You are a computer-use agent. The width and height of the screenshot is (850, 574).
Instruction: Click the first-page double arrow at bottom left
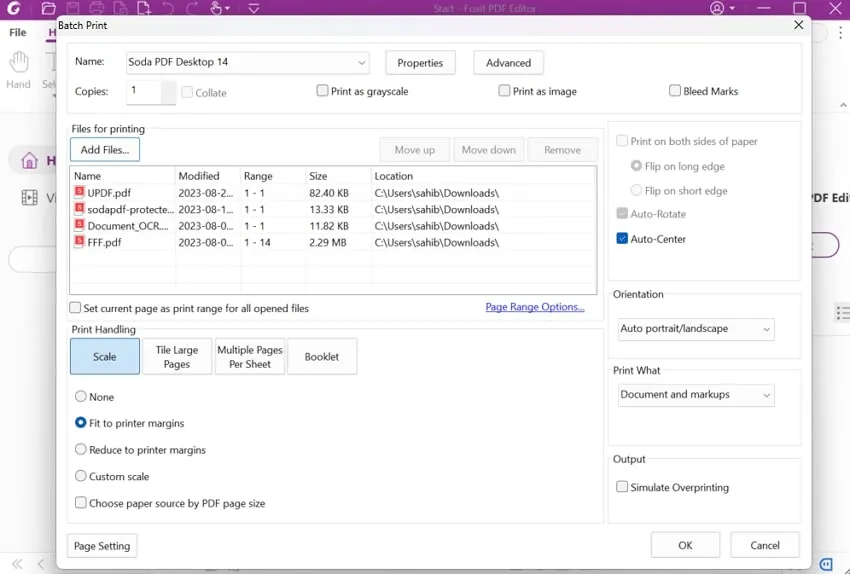(x=17, y=564)
